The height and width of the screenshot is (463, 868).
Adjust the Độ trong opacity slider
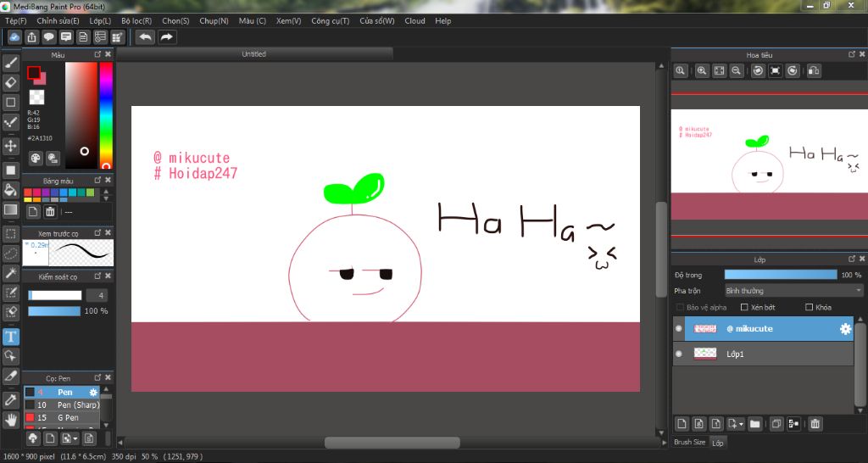781,275
